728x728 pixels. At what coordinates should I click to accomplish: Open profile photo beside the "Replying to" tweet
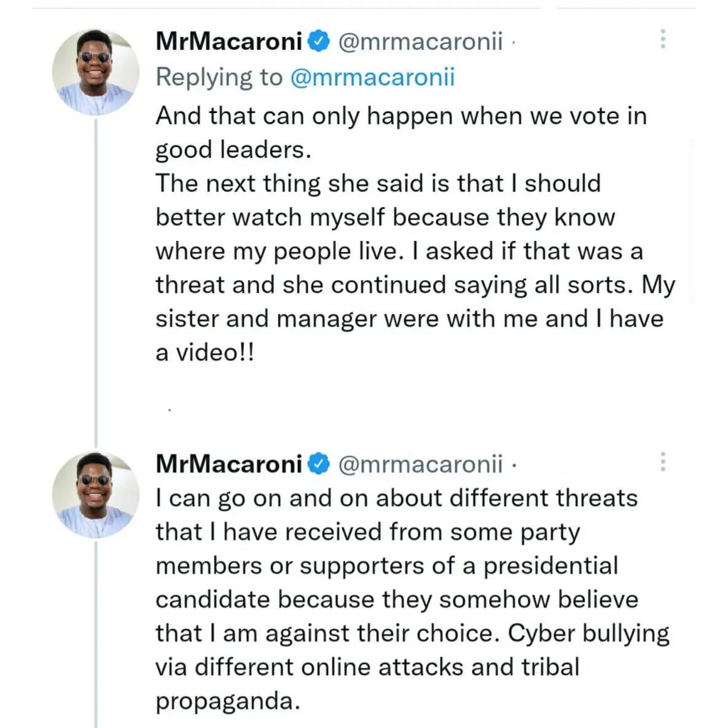95,72
